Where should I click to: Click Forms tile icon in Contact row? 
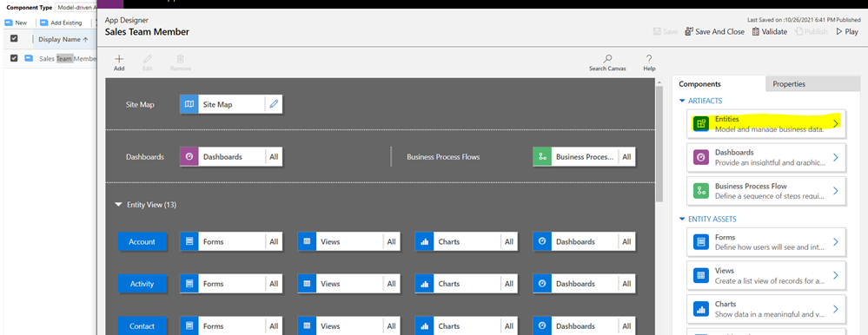pos(189,325)
